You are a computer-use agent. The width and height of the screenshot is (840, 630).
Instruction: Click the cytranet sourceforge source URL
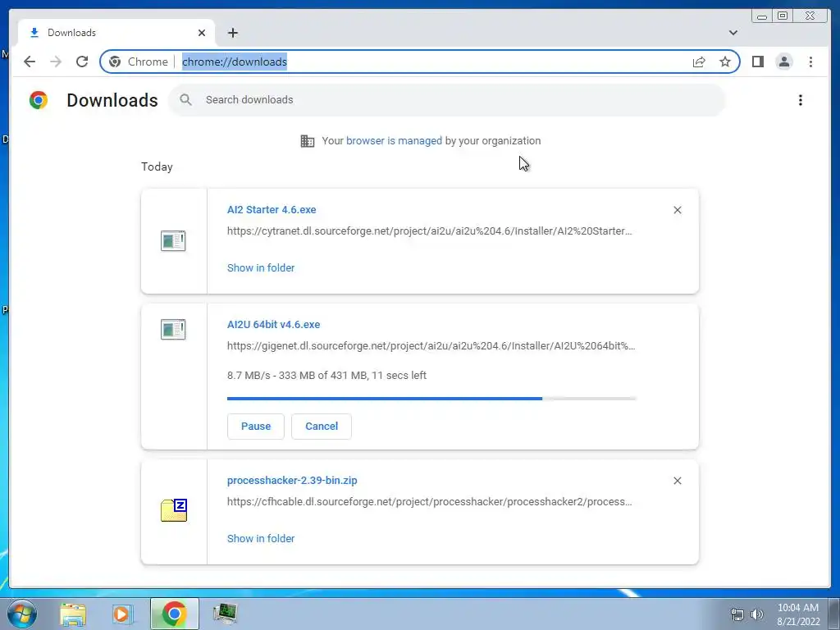[429, 231]
